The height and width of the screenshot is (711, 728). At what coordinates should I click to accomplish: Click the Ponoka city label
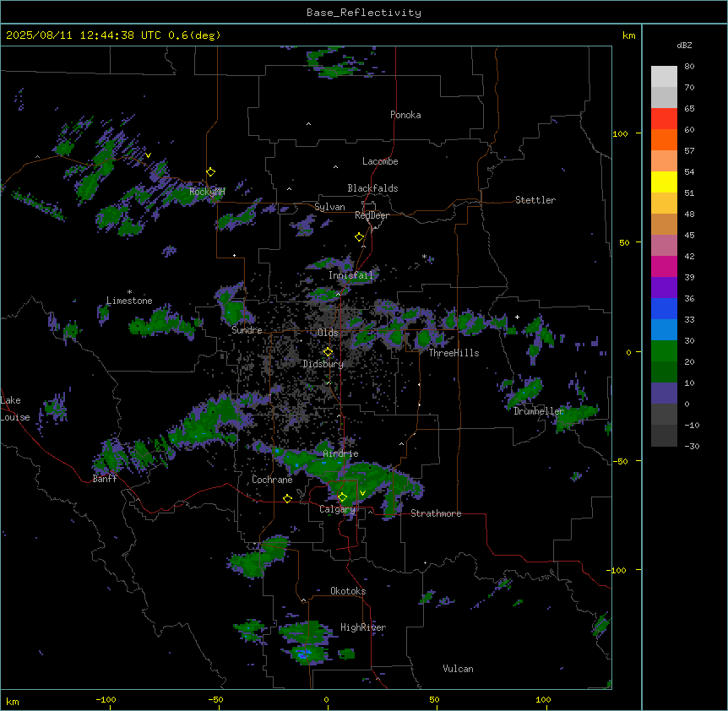(405, 115)
